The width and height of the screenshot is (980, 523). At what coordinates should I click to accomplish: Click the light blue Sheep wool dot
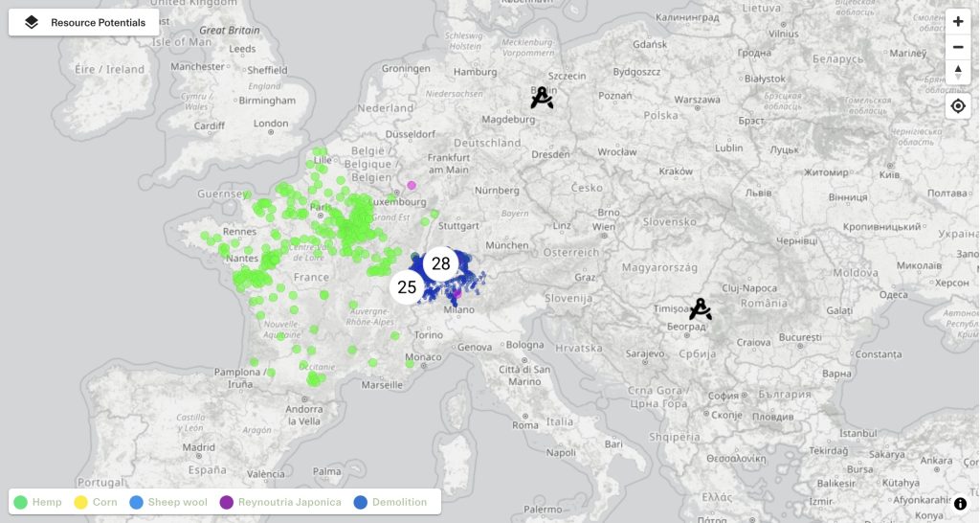click(x=136, y=502)
